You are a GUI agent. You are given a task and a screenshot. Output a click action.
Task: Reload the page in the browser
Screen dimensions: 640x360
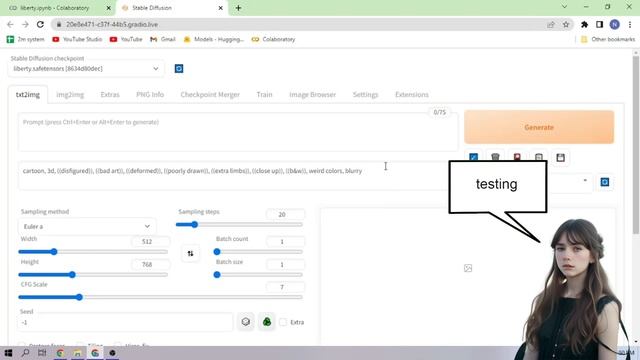click(40, 24)
